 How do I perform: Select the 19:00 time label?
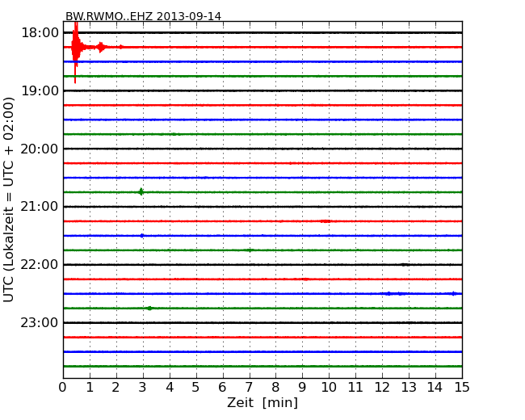[40, 90]
